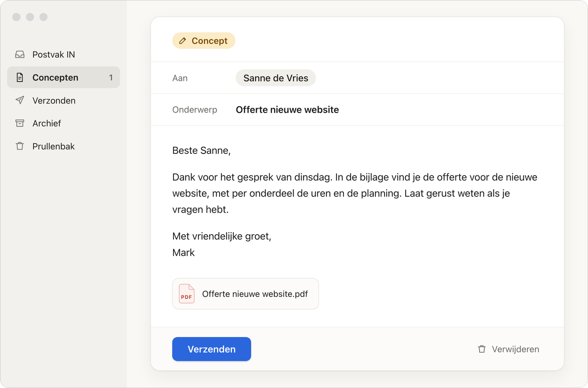Click the Aan field label
The image size is (588, 388).
(x=180, y=78)
